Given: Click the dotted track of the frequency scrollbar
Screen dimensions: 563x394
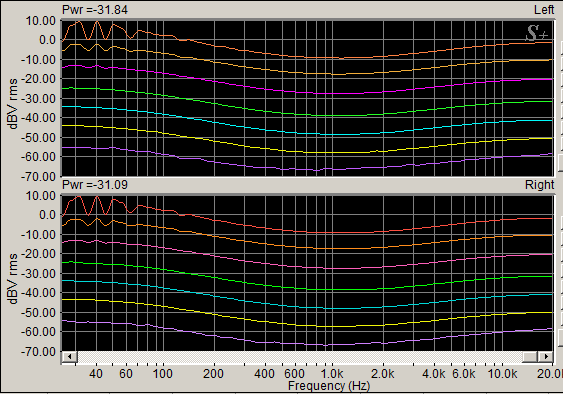Looking at the screenshot, I should point(300,357).
